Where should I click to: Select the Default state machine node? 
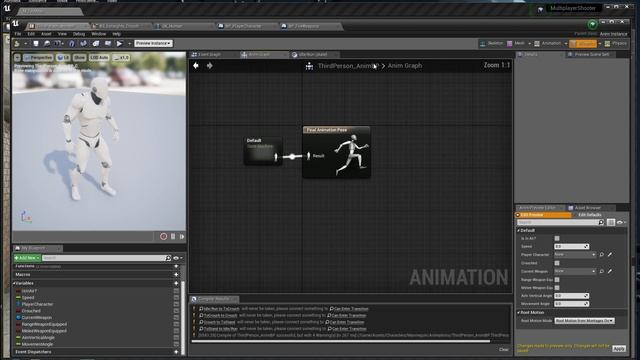[x=263, y=150]
